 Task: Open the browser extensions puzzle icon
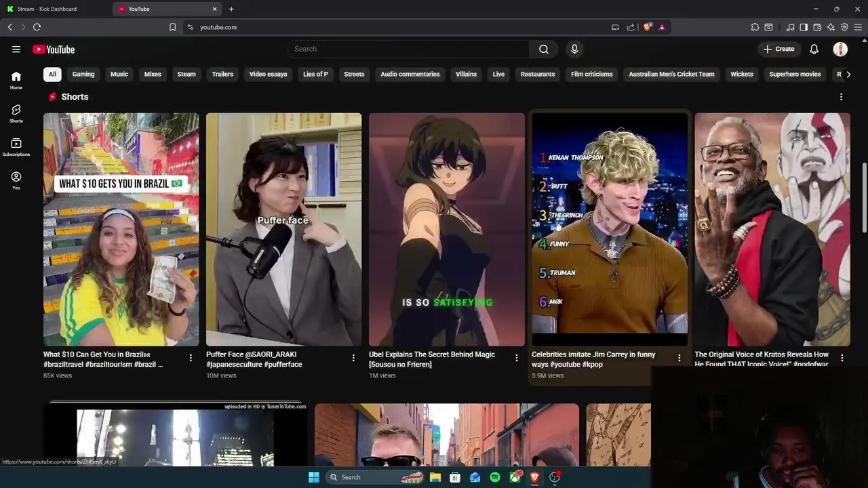pyautogui.click(x=755, y=27)
